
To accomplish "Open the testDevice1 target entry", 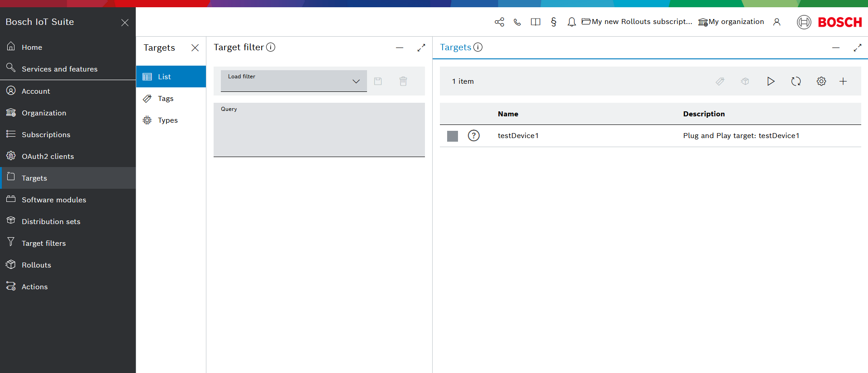I will tap(518, 136).
